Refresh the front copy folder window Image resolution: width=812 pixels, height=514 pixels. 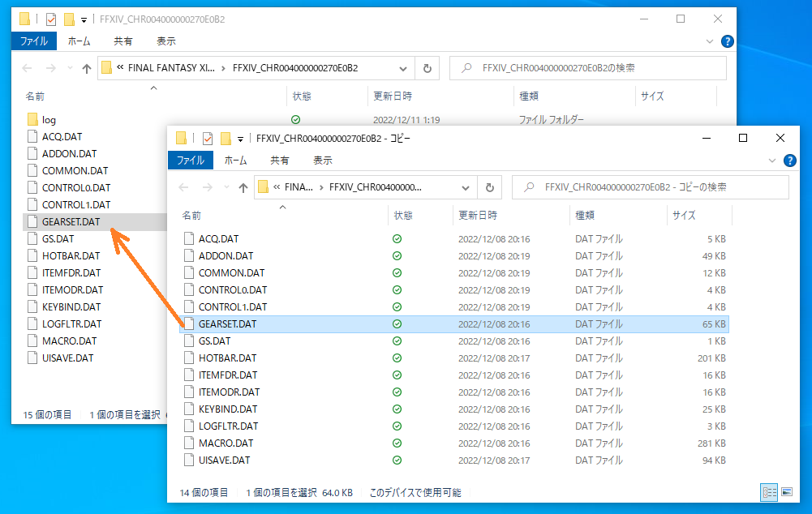pyautogui.click(x=489, y=188)
